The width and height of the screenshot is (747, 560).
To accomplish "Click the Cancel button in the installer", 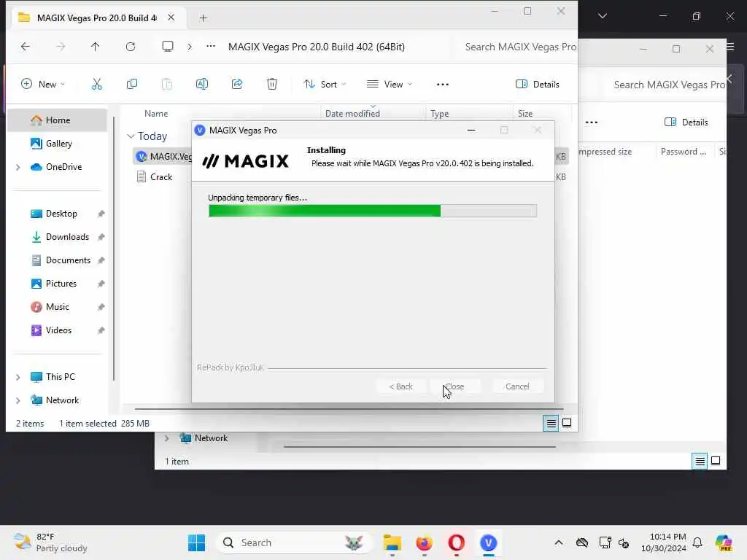I will [x=517, y=386].
